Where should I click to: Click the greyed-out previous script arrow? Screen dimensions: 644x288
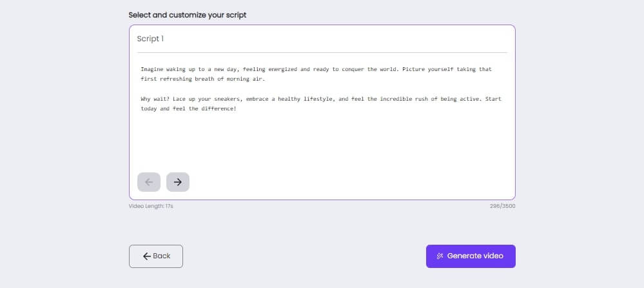[x=149, y=182]
